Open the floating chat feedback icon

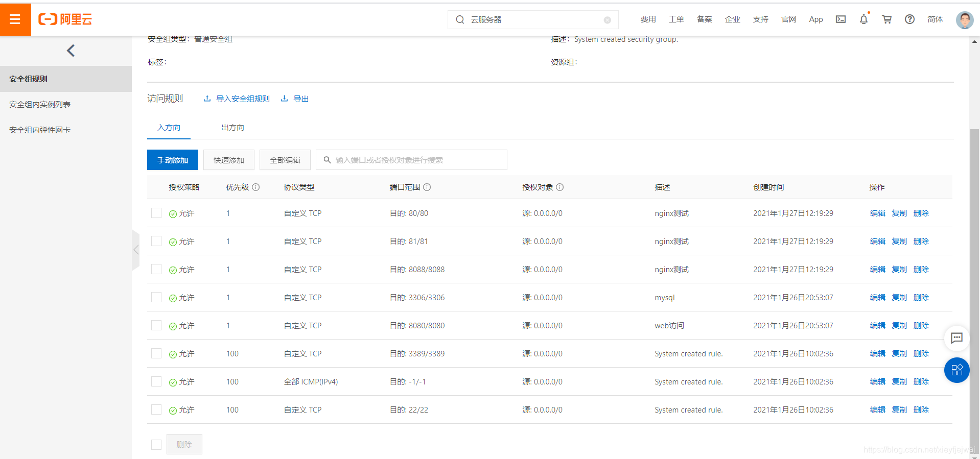tap(956, 338)
